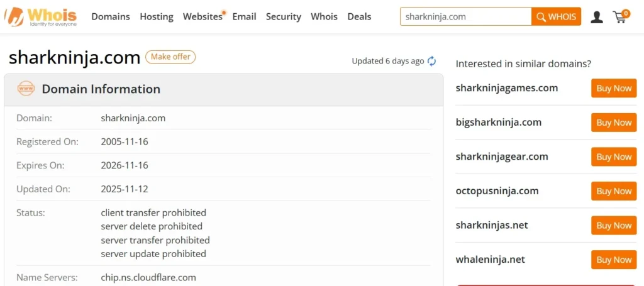Select the octopusninja.com domain name
The width and height of the screenshot is (644, 286).
pyautogui.click(x=497, y=191)
